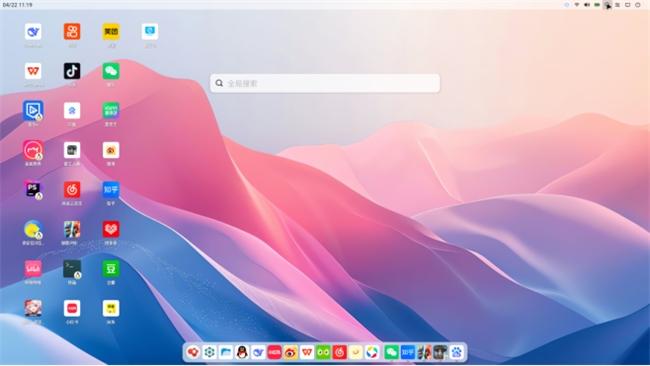650x366 pixels.
Task: Open the dark-logo app left of Weibo
Action: pyautogui.click(x=72, y=150)
